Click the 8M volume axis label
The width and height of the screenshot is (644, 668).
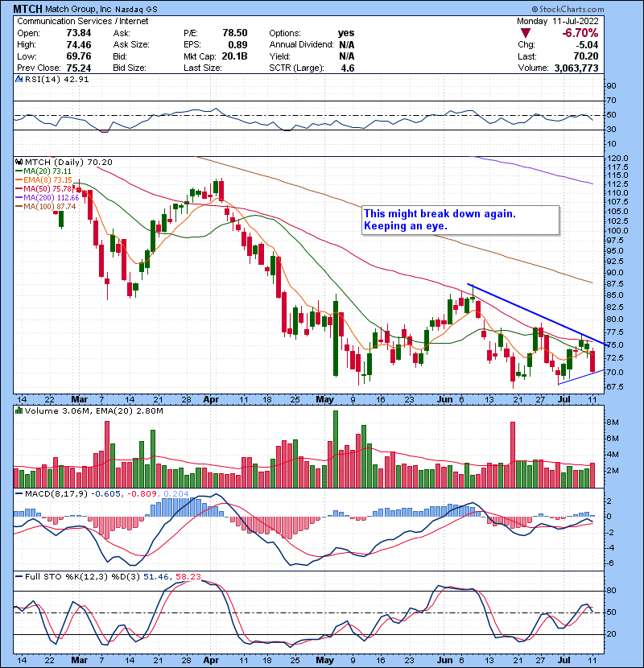point(613,423)
